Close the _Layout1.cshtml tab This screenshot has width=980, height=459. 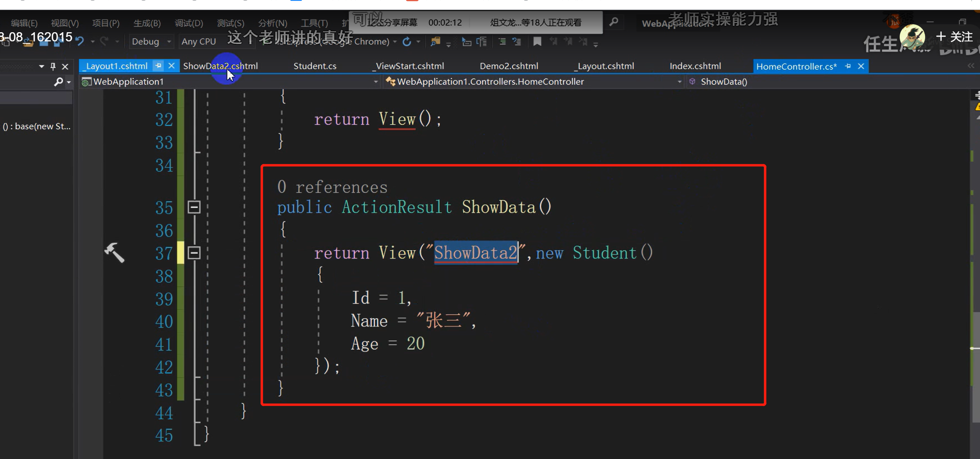171,66
